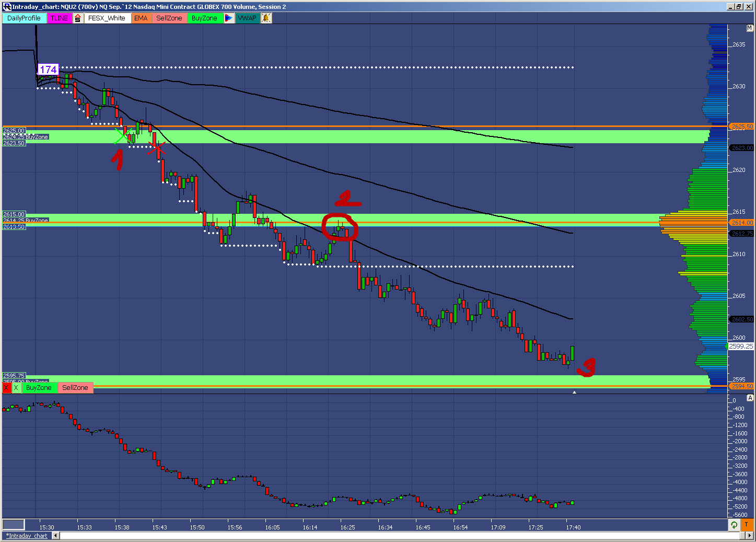Open the *Intraday_chart tab

(27, 536)
